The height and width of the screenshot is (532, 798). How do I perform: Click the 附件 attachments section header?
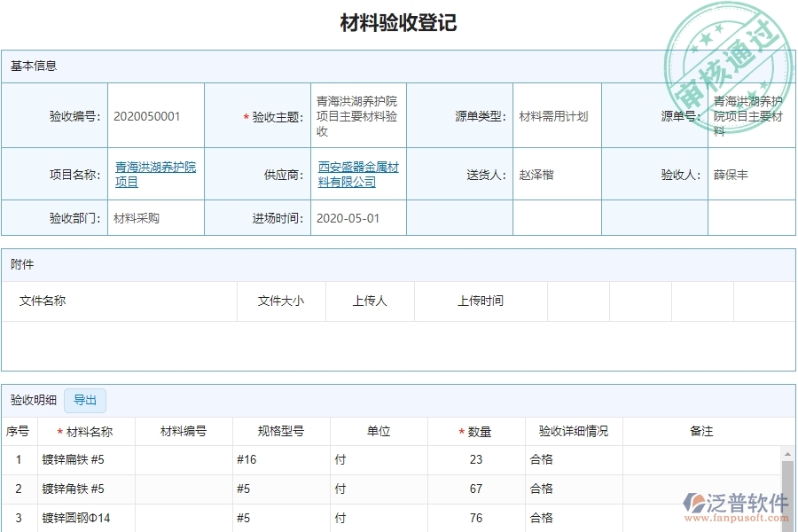point(22,263)
